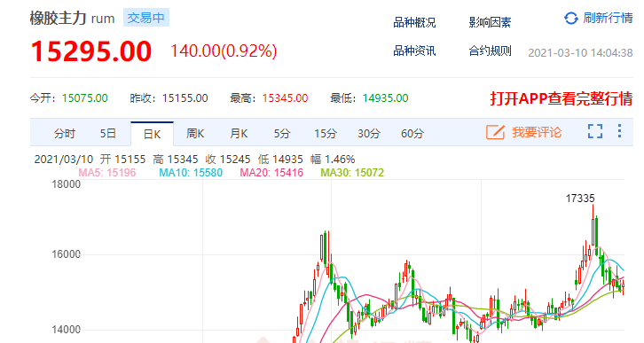
Task: Click the 幅 1.46% amplitude value
Action: click(333, 160)
